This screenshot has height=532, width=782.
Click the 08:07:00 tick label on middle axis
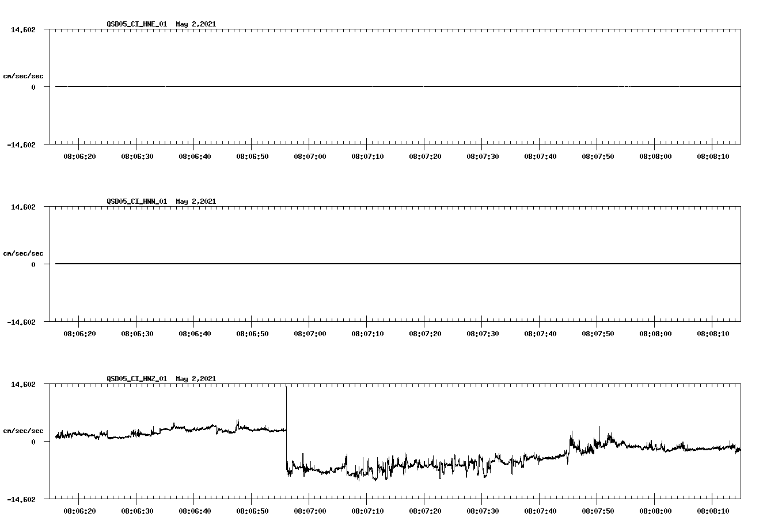(310, 332)
